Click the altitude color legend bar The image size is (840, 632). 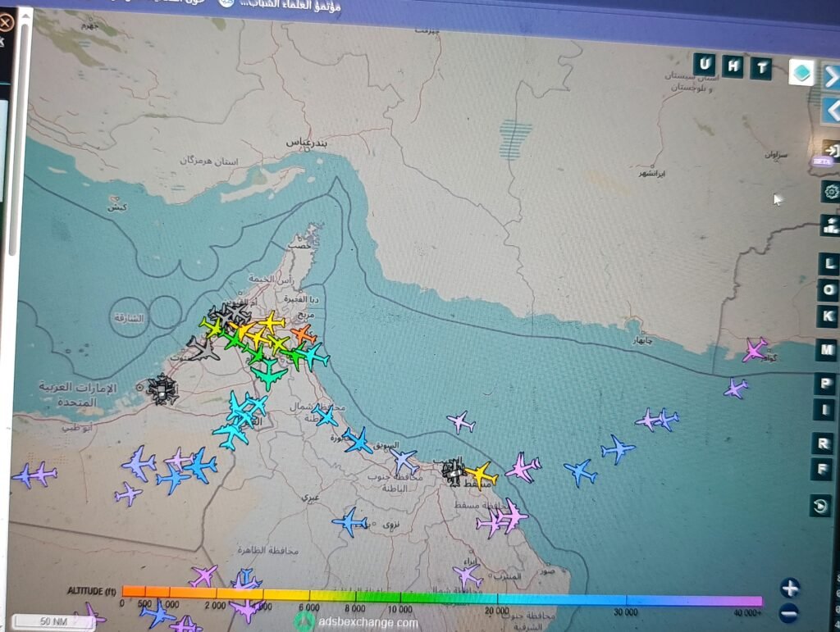click(441, 593)
